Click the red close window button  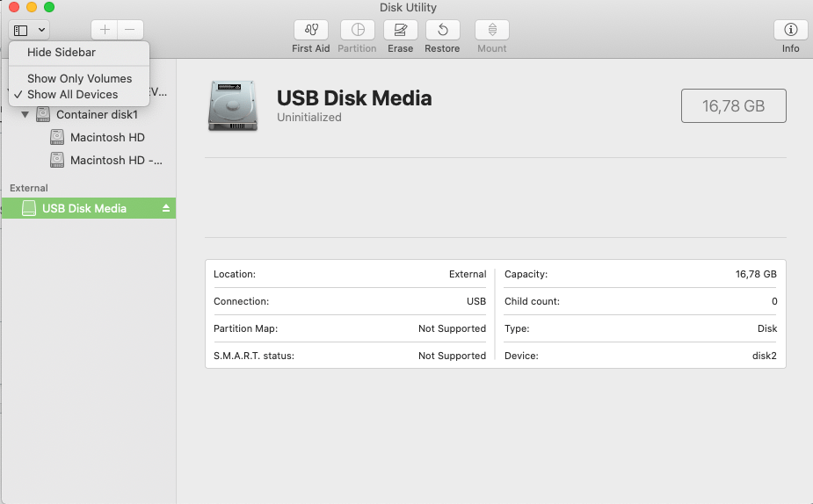click(x=14, y=7)
